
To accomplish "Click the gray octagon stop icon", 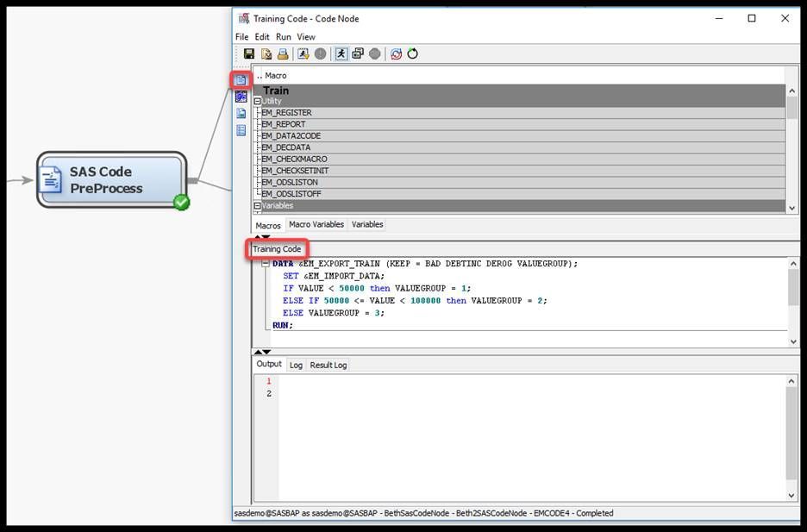I will (375, 53).
